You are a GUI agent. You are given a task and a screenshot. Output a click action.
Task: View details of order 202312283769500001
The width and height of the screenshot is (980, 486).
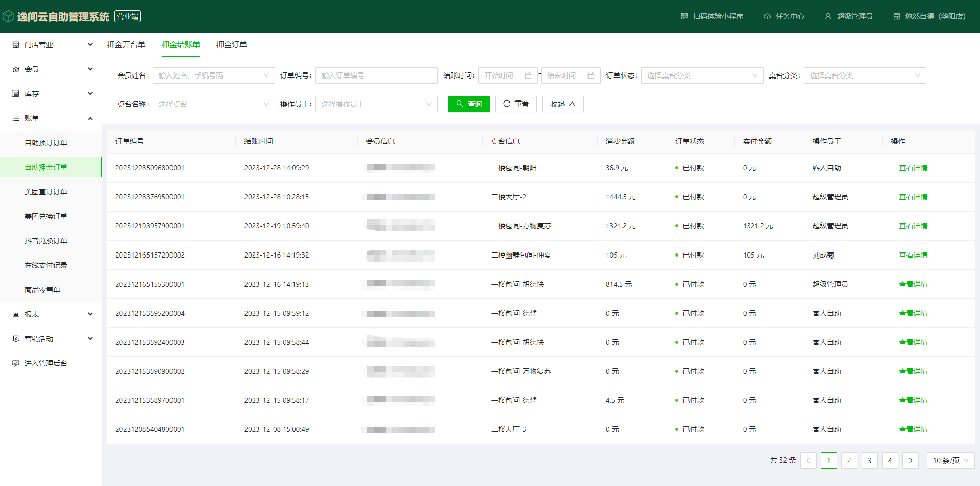tap(913, 197)
